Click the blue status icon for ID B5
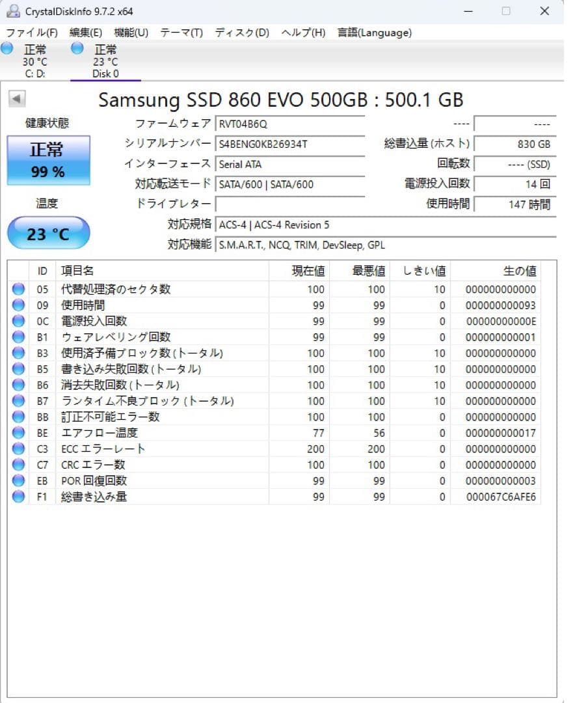This screenshot has width=588, height=703. point(18,369)
